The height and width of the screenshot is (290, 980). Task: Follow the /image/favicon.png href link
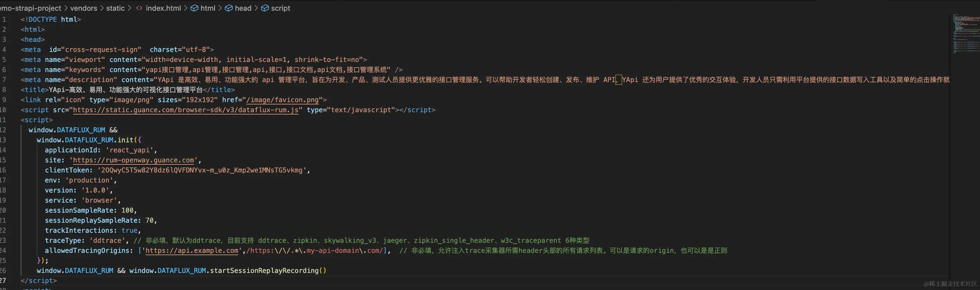pyautogui.click(x=283, y=100)
